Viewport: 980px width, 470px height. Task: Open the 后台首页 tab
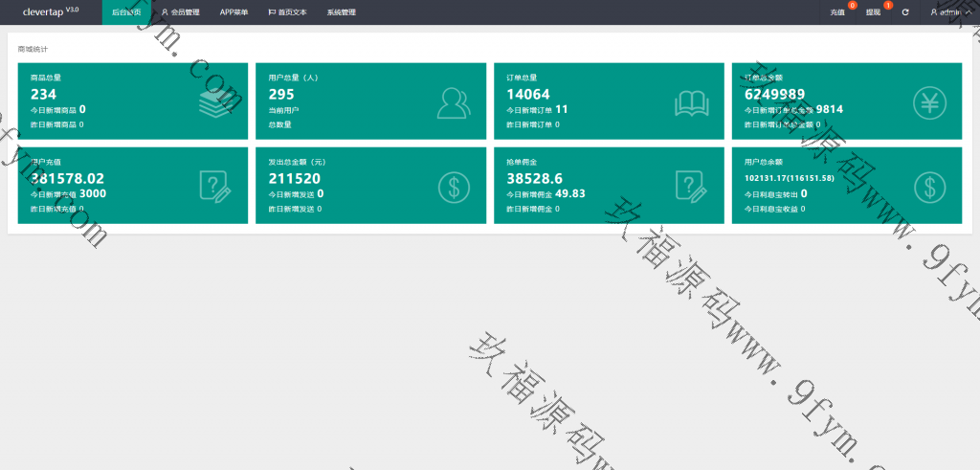click(126, 12)
